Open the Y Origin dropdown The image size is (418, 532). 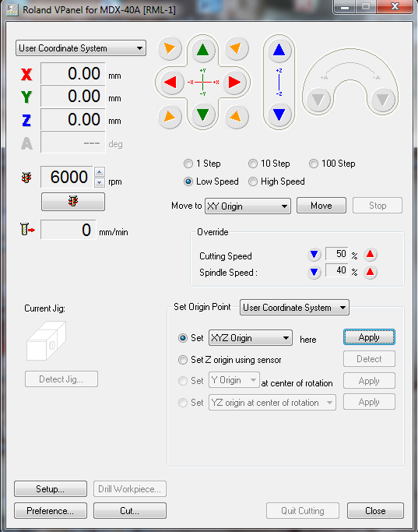(234, 380)
